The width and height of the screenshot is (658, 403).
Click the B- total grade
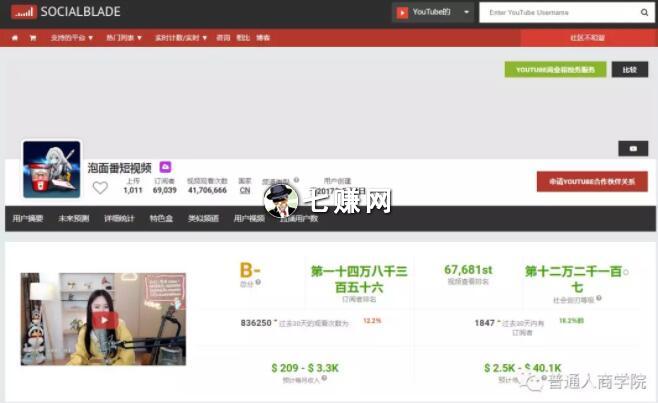click(250, 270)
